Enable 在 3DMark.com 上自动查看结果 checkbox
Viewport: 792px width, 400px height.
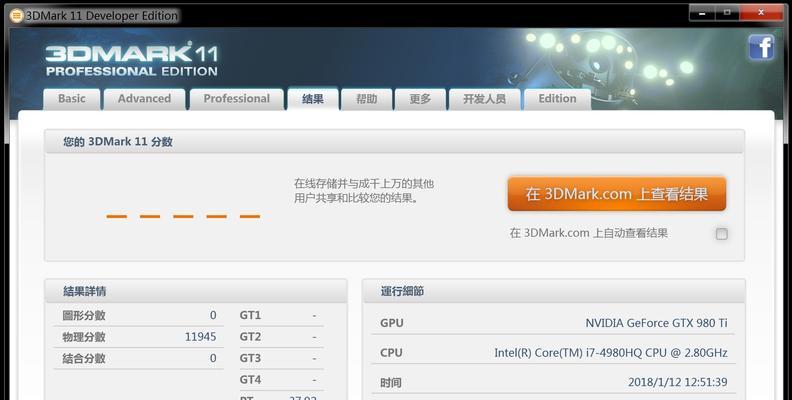click(x=722, y=234)
